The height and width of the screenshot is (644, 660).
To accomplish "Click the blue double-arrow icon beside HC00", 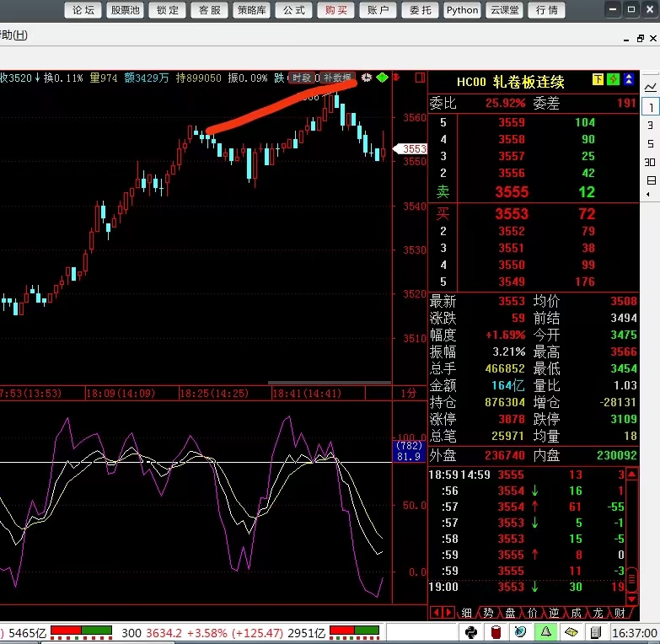I will coord(629,79).
